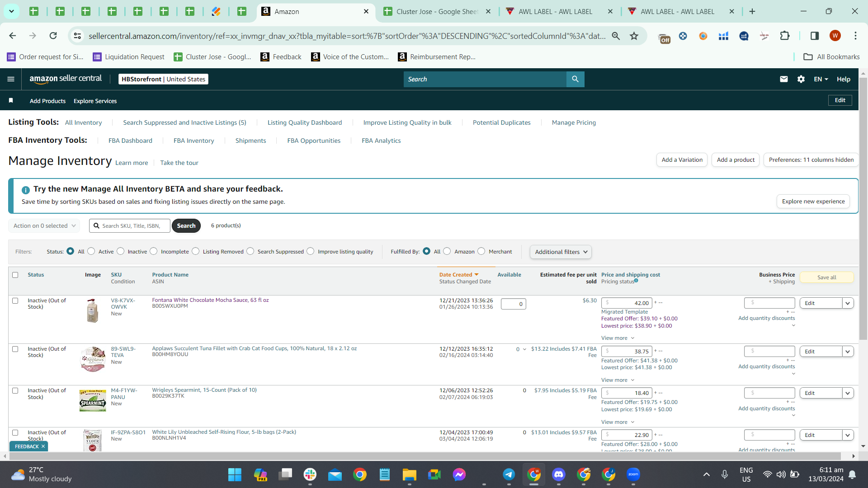The width and height of the screenshot is (868, 488).
Task: Open File Explorer from the taskbar
Action: point(410,474)
